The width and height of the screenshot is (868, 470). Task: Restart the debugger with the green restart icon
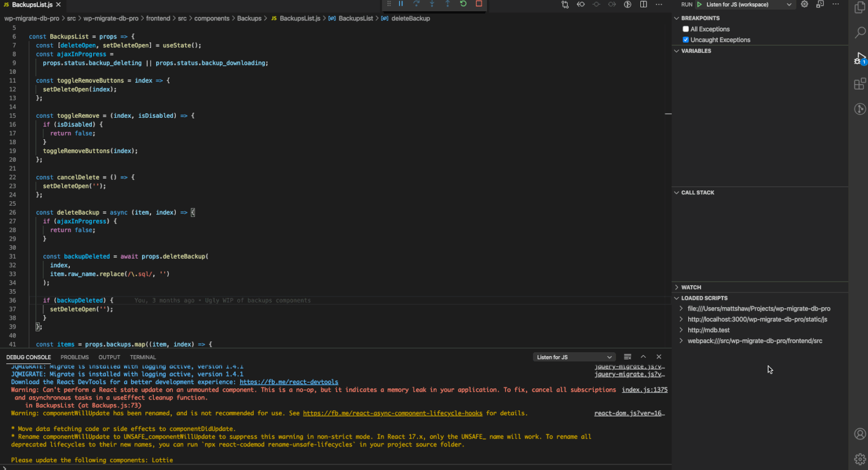click(x=463, y=5)
